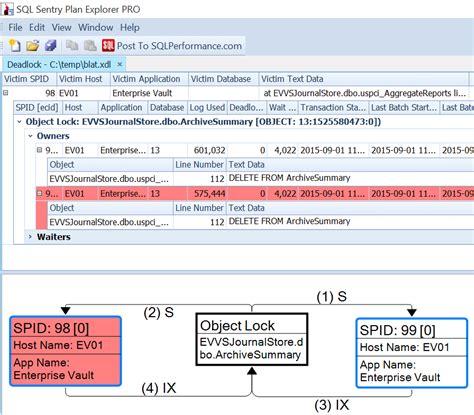Select the Enterprise Vault victim application cell
Image resolution: width=474 pixels, height=415 pixels.
pos(149,93)
